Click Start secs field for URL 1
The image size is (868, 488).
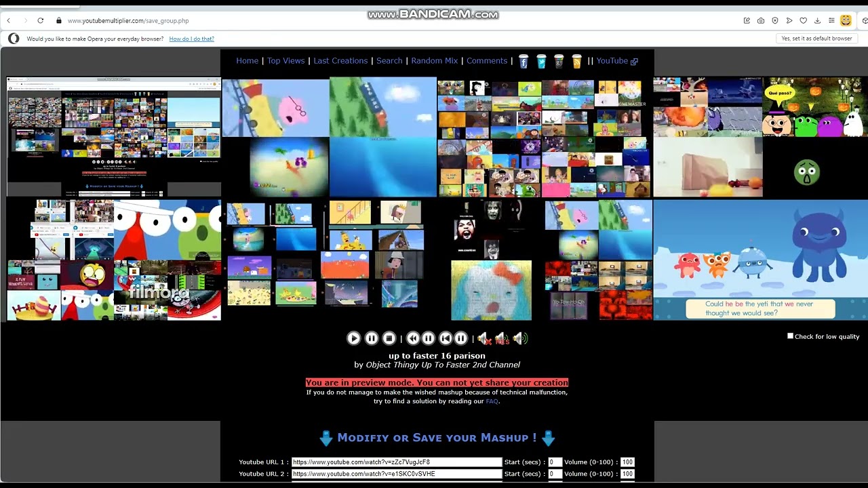click(555, 462)
